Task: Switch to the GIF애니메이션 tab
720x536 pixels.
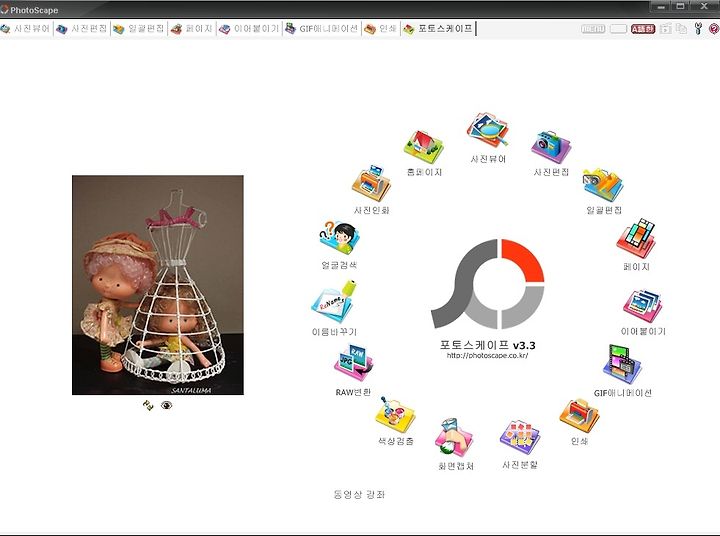Action: point(322,29)
